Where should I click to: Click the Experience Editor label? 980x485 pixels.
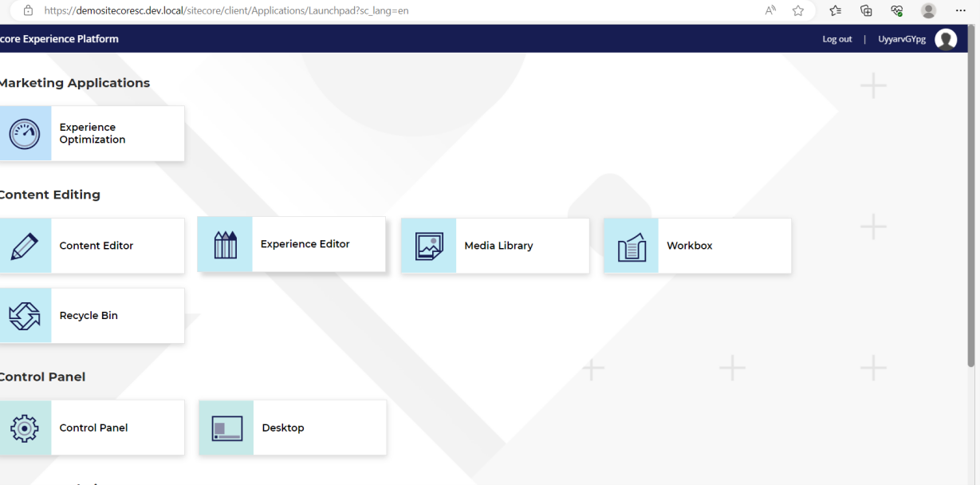click(305, 244)
